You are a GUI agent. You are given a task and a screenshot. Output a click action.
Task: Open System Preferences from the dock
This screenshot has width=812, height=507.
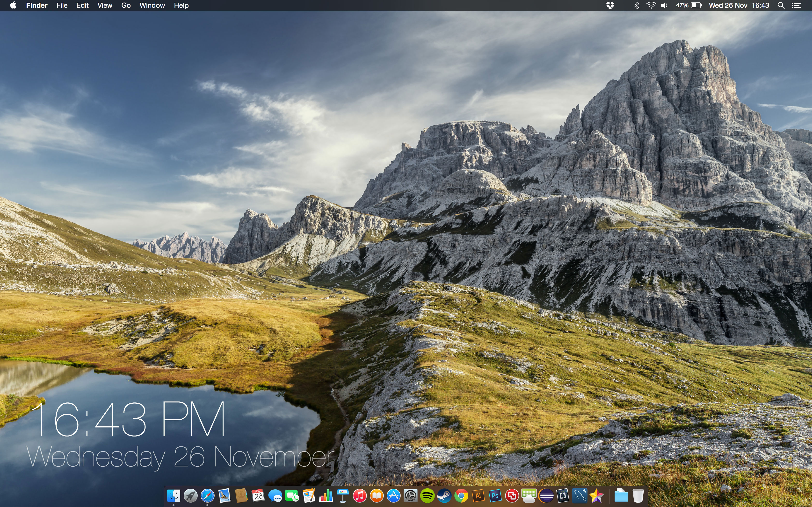click(410, 496)
